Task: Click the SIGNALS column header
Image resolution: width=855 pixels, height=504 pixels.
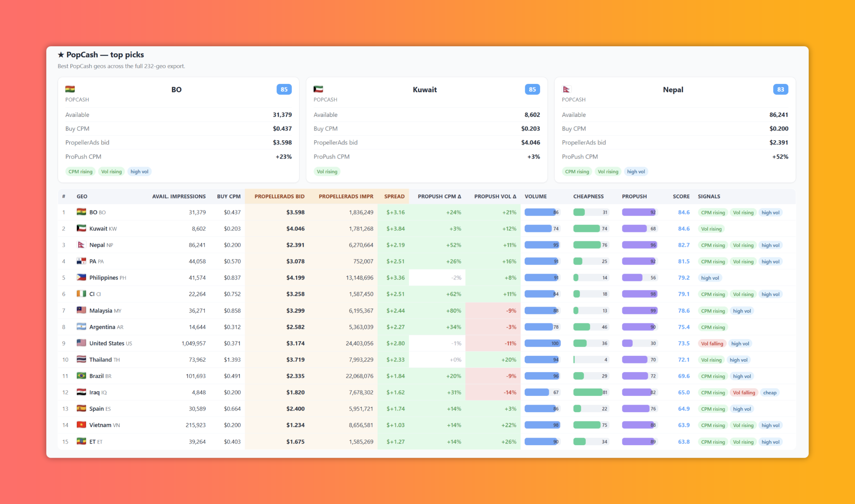Action: tap(709, 197)
